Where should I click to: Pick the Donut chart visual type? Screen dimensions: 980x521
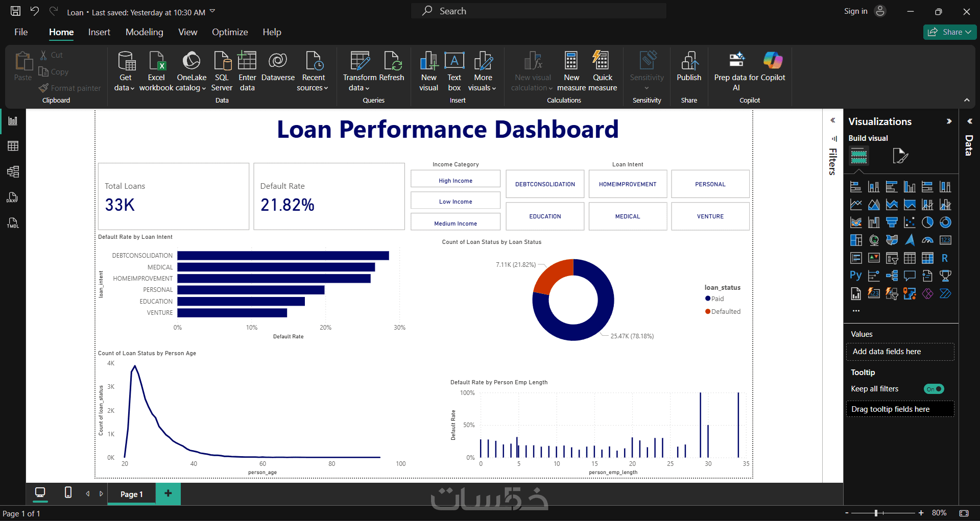(x=945, y=222)
